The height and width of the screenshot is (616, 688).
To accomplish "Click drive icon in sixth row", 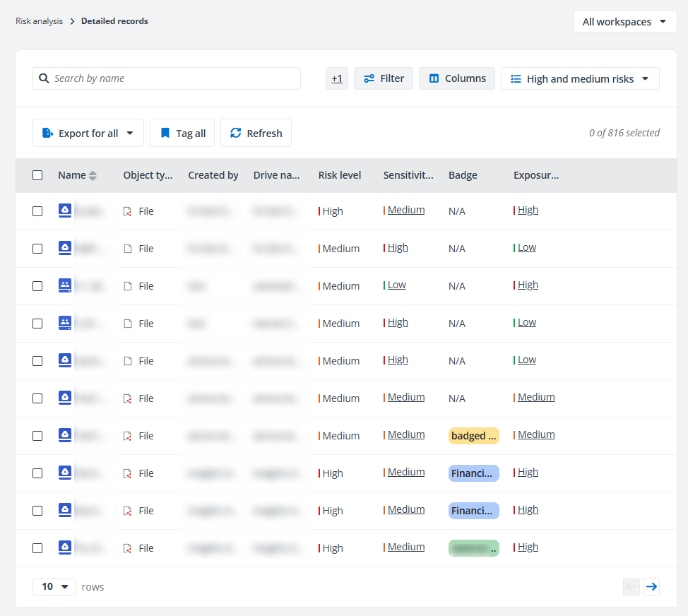I will (65, 398).
